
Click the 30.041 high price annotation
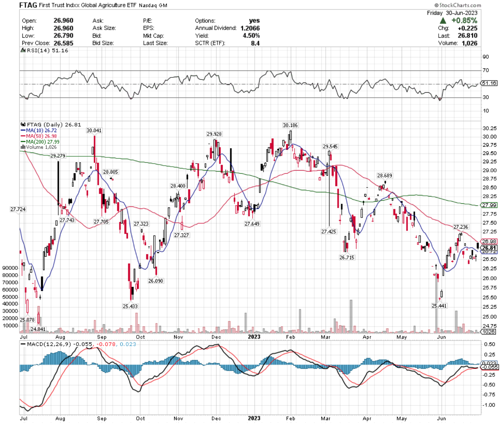(x=94, y=130)
